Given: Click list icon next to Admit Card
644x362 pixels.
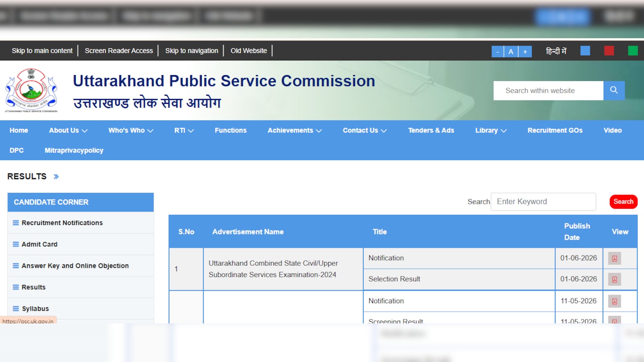Looking at the screenshot, I should 16,244.
